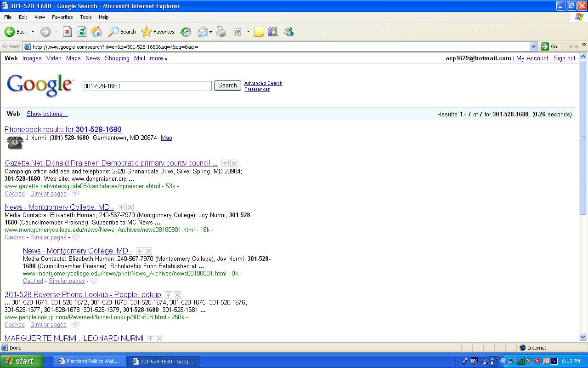
Task: Open the View menu
Action: [x=40, y=17]
